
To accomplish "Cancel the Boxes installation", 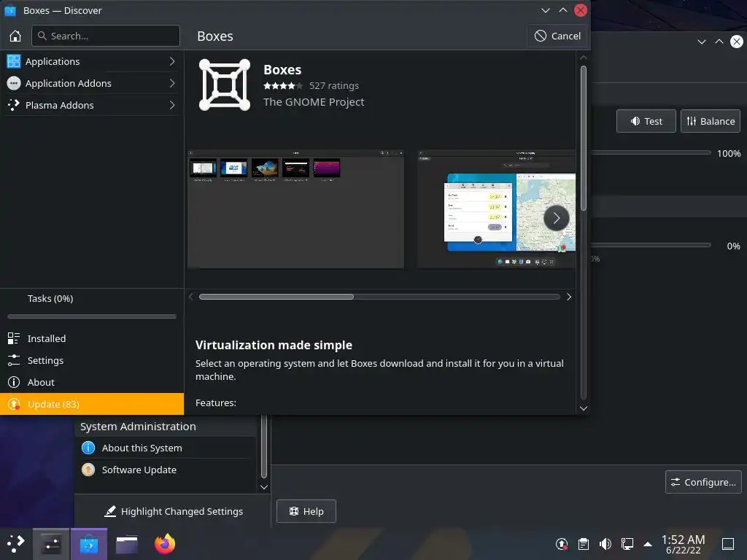I will pyautogui.click(x=557, y=36).
